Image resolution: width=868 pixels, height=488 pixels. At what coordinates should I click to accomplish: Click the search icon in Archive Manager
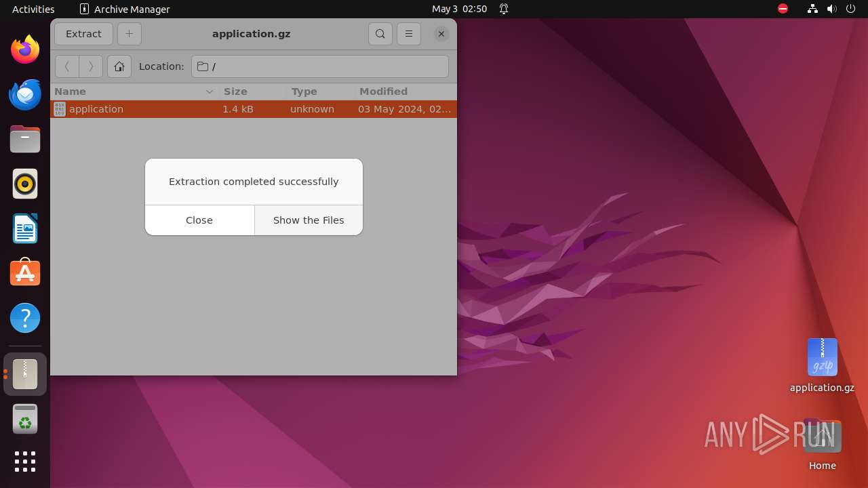click(x=380, y=34)
